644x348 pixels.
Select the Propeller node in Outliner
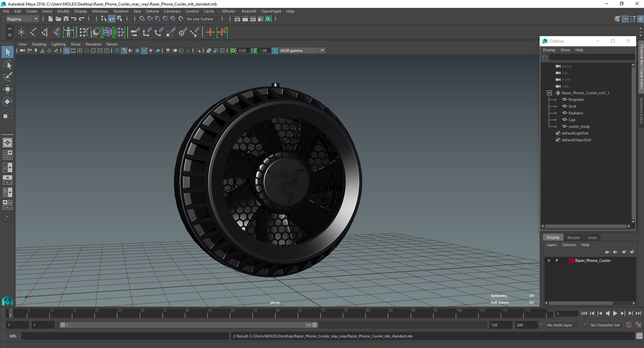(x=576, y=100)
